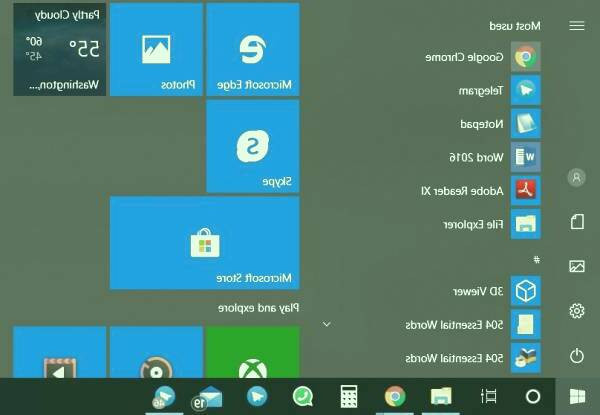Open Settings using the gear icon

pos(576,311)
